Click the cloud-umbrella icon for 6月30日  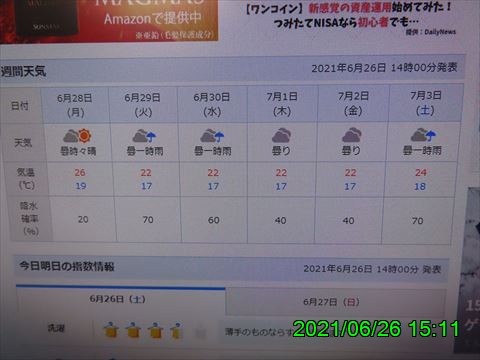click(x=212, y=136)
